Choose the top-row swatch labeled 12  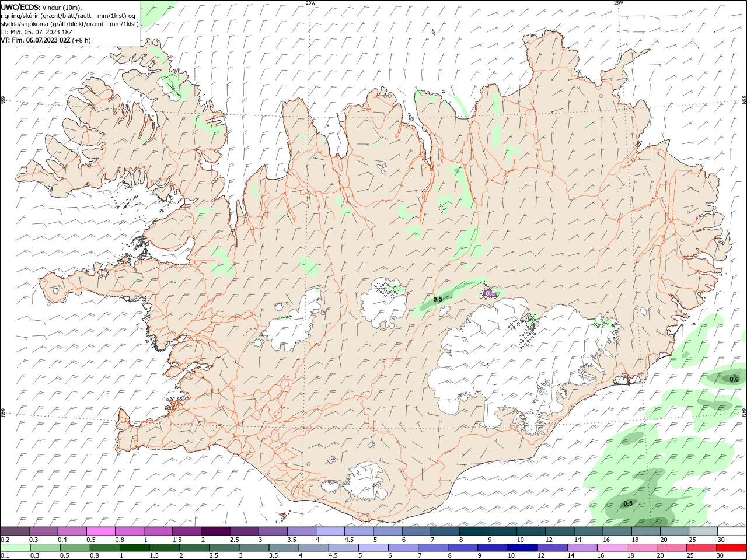560,531
